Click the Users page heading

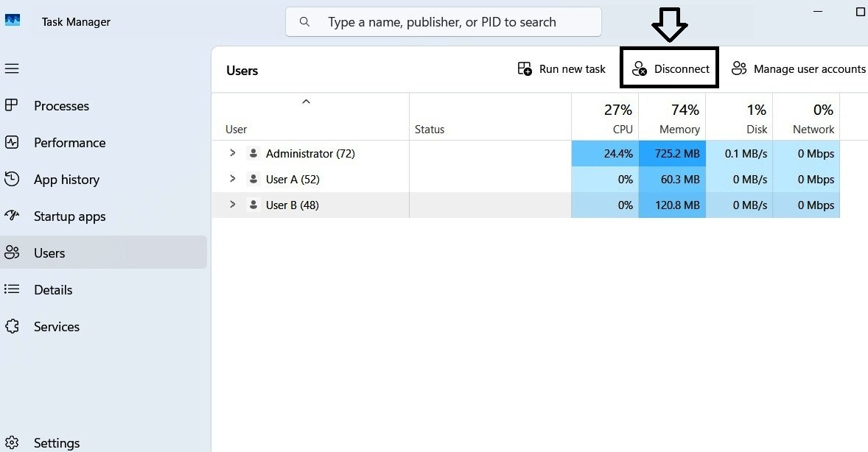pyautogui.click(x=242, y=71)
